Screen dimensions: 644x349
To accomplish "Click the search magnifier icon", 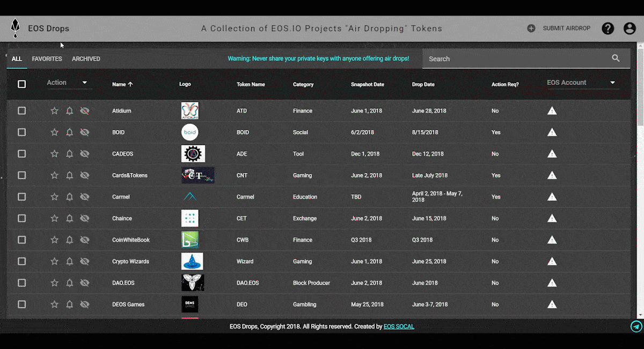I will tap(616, 59).
